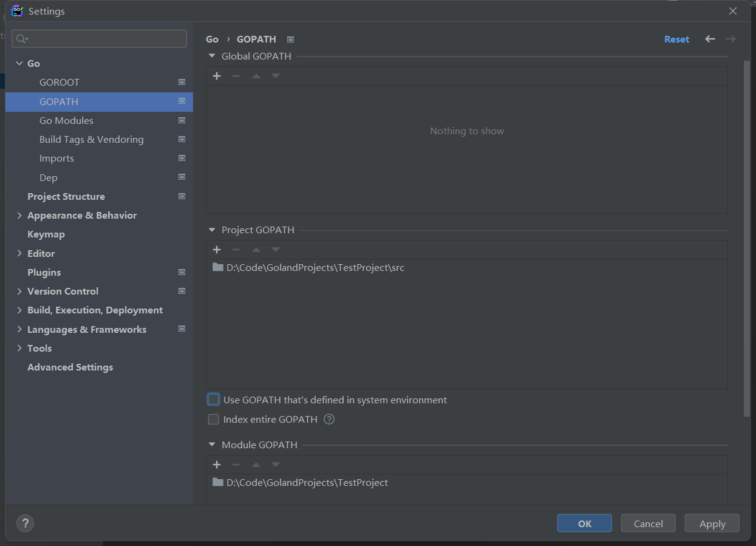Select GOPATH in settings tree
Viewport: 756px width, 546px height.
[99, 101]
